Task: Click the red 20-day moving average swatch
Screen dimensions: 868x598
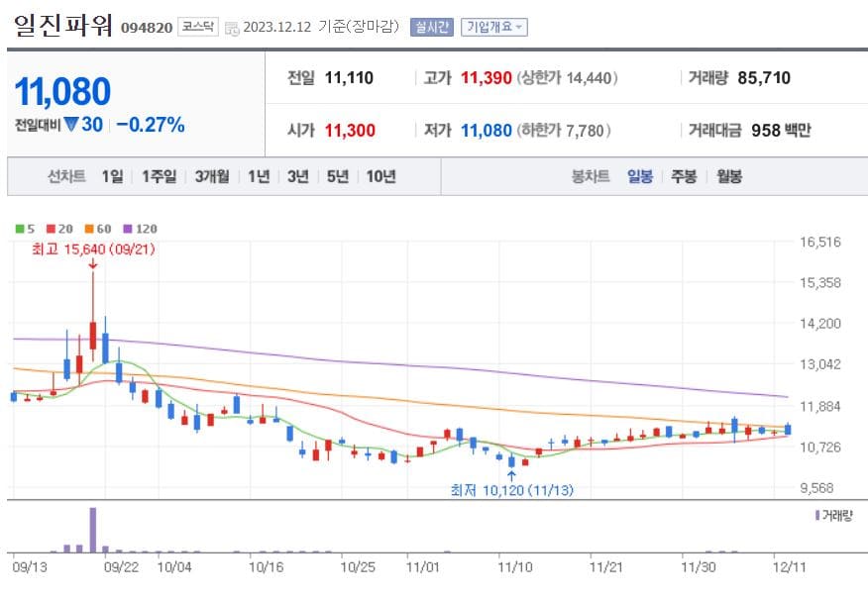Action: (52, 229)
